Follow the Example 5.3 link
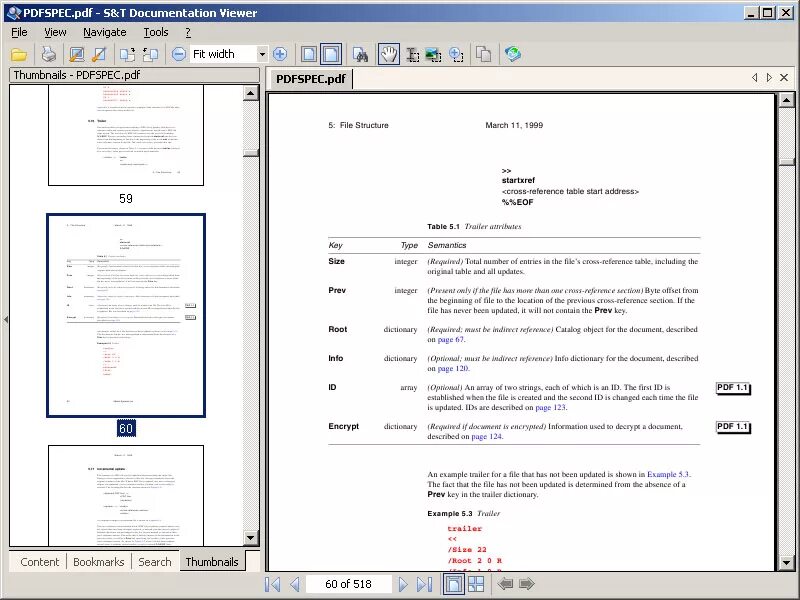This screenshot has height=600, width=800. click(x=668, y=474)
